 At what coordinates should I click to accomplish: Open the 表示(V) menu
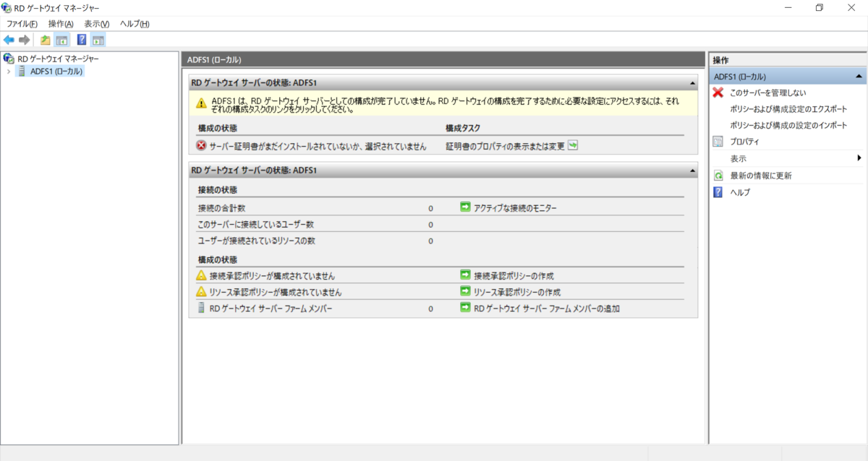click(96, 24)
